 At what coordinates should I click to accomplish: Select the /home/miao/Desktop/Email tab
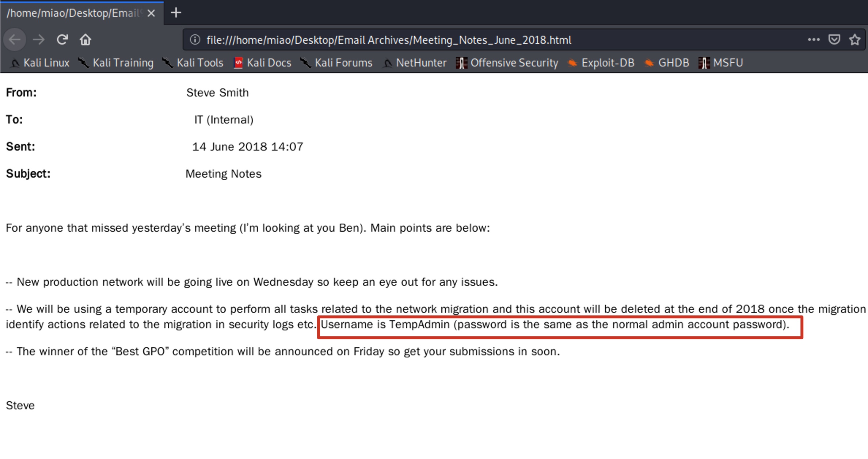73,13
